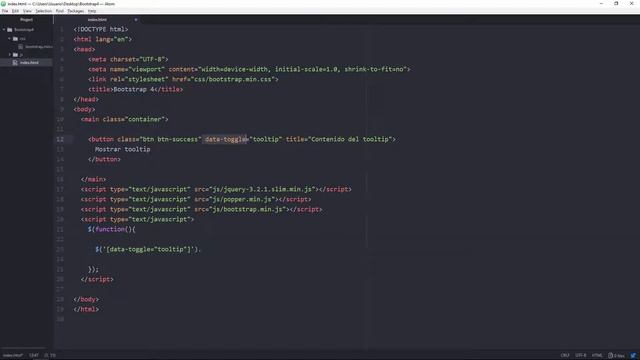The width and height of the screenshot is (640, 360).
Task: Click the css folder icon
Action: click(x=15, y=39)
